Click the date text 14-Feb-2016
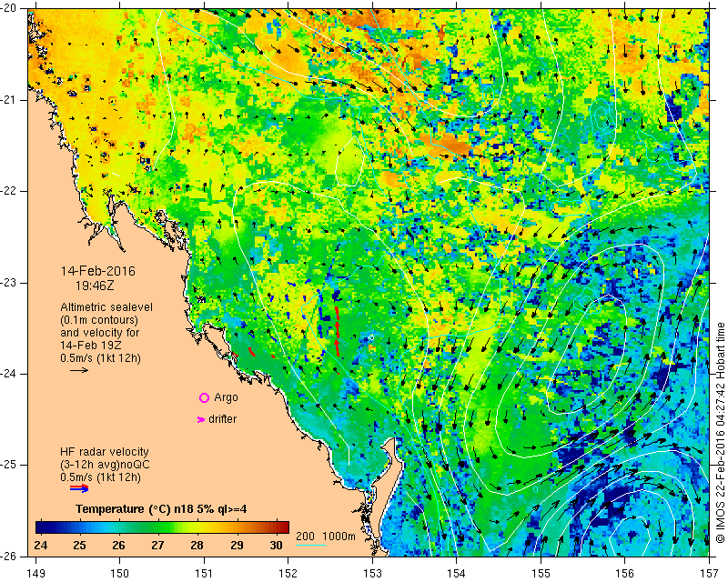Image resolution: width=728 pixels, height=582 pixels. [x=98, y=271]
